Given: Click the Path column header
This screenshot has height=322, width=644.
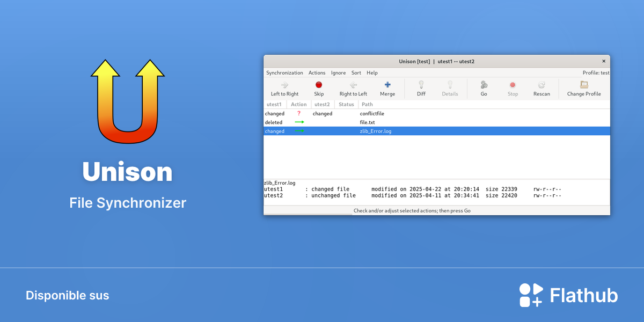Looking at the screenshot, I should [x=367, y=105].
